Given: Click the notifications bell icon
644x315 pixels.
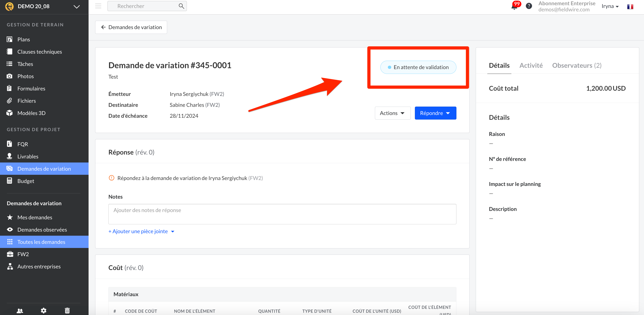Looking at the screenshot, I should [x=514, y=7].
